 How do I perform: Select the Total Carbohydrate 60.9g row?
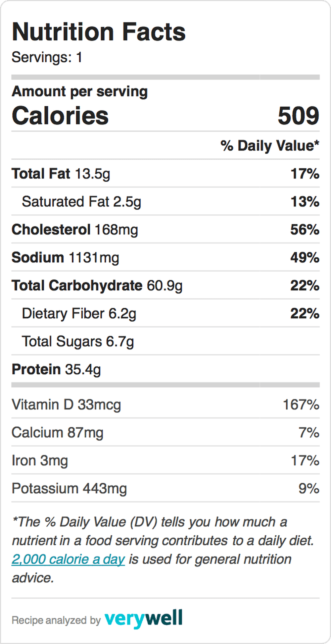[165, 285]
